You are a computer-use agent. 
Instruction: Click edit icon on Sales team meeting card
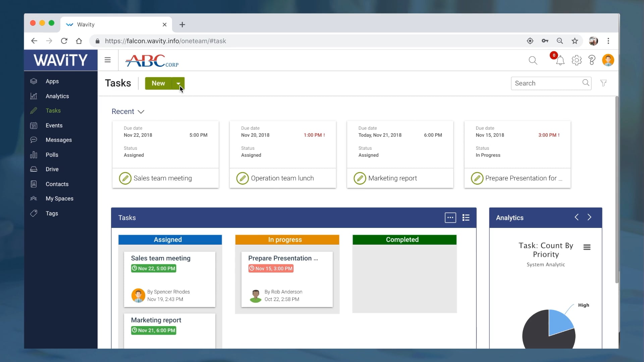coord(125,178)
